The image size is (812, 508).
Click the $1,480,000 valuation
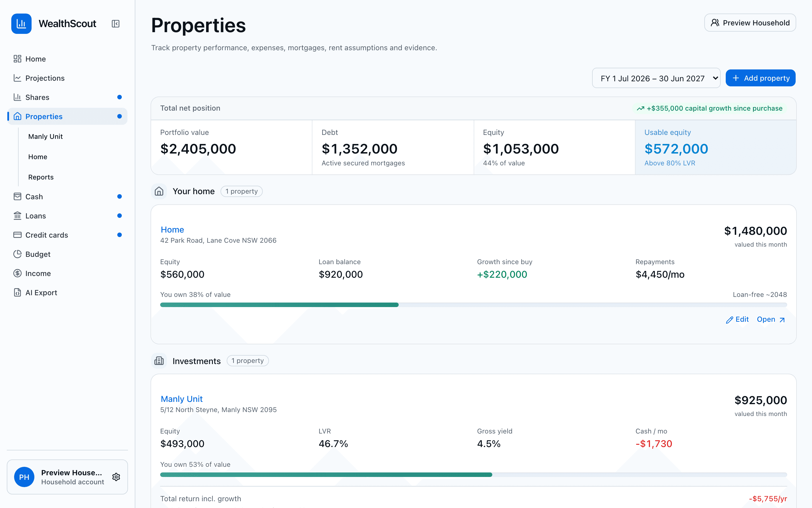755,231
